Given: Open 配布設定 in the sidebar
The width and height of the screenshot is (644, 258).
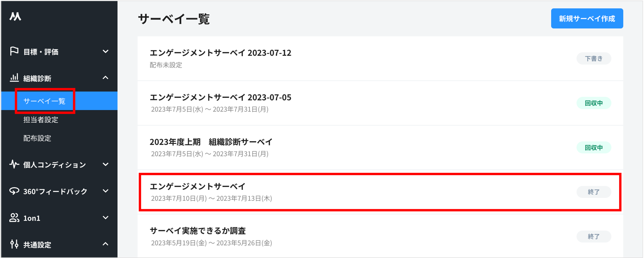Looking at the screenshot, I should click(x=38, y=138).
